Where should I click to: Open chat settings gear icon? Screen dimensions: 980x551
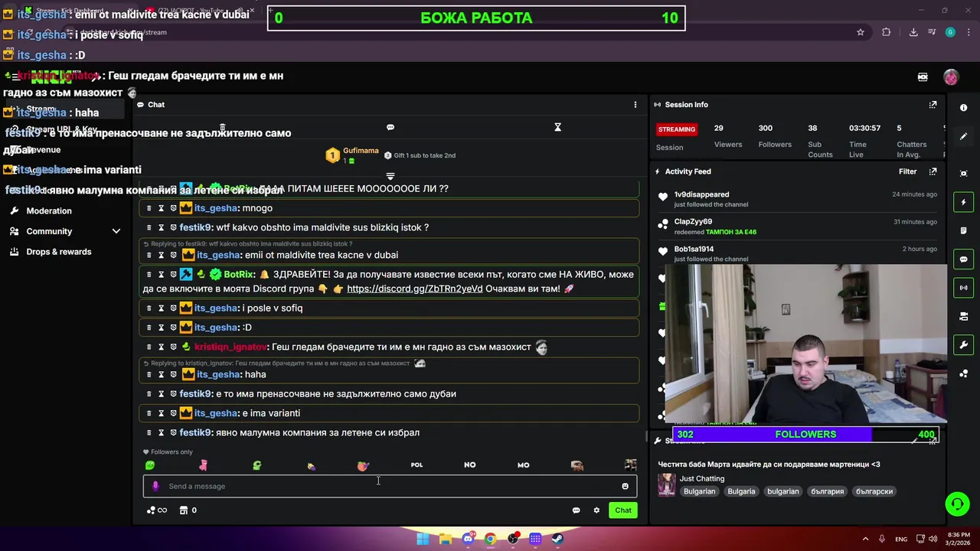596,510
